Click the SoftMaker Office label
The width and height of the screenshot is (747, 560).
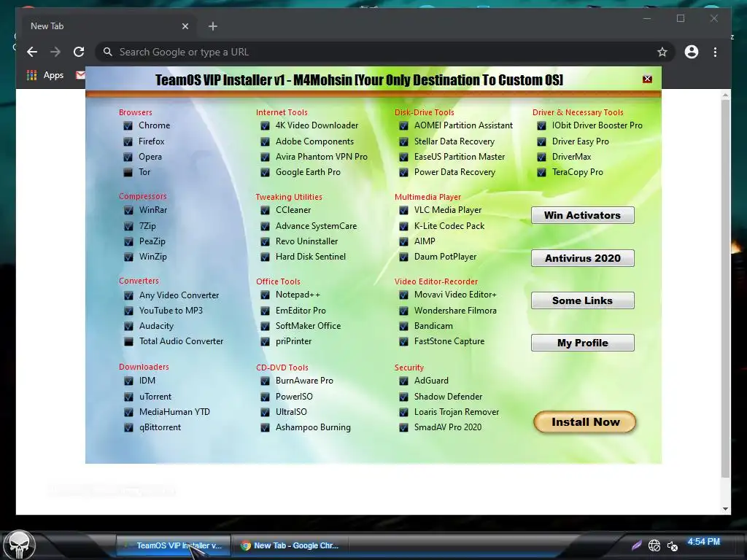[x=308, y=326]
